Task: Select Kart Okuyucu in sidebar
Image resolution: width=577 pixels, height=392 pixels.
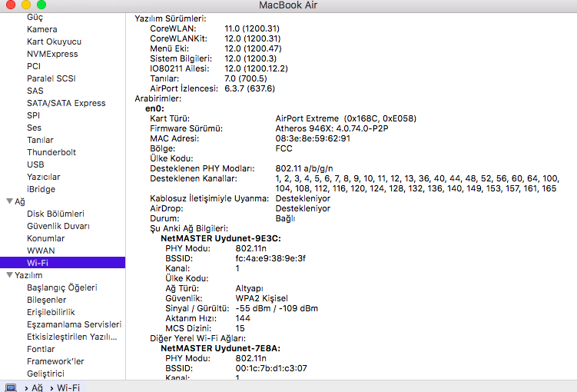Action: [x=54, y=42]
